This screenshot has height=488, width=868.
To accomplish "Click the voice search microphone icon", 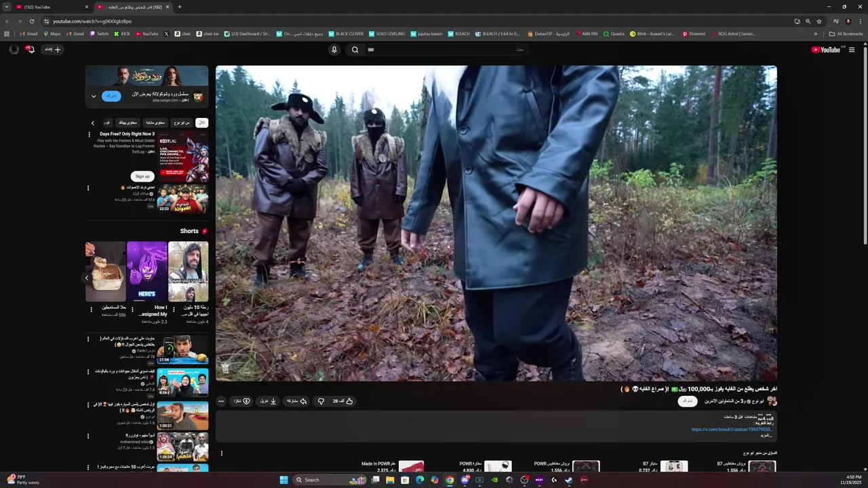I will coord(334,49).
